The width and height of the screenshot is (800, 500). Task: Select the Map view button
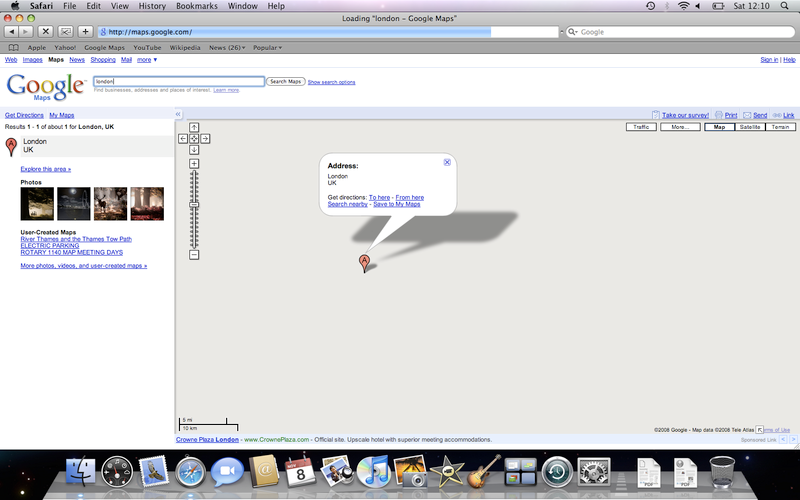coord(719,127)
